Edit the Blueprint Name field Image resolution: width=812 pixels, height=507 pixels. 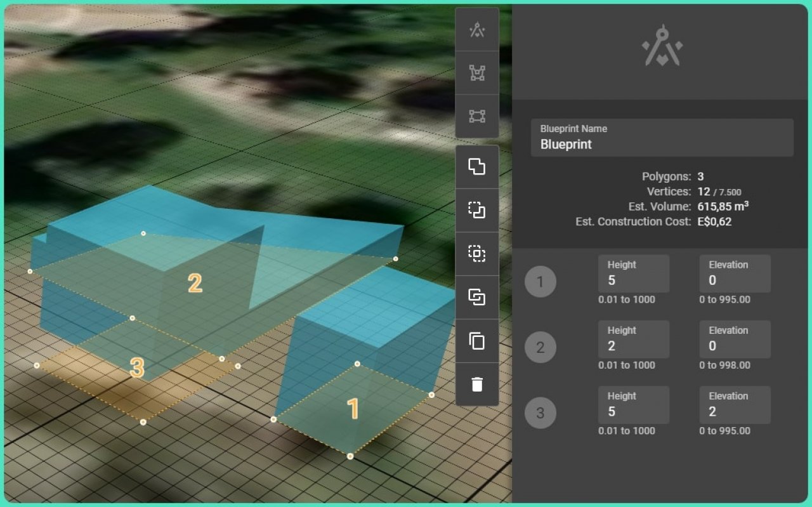coord(662,137)
